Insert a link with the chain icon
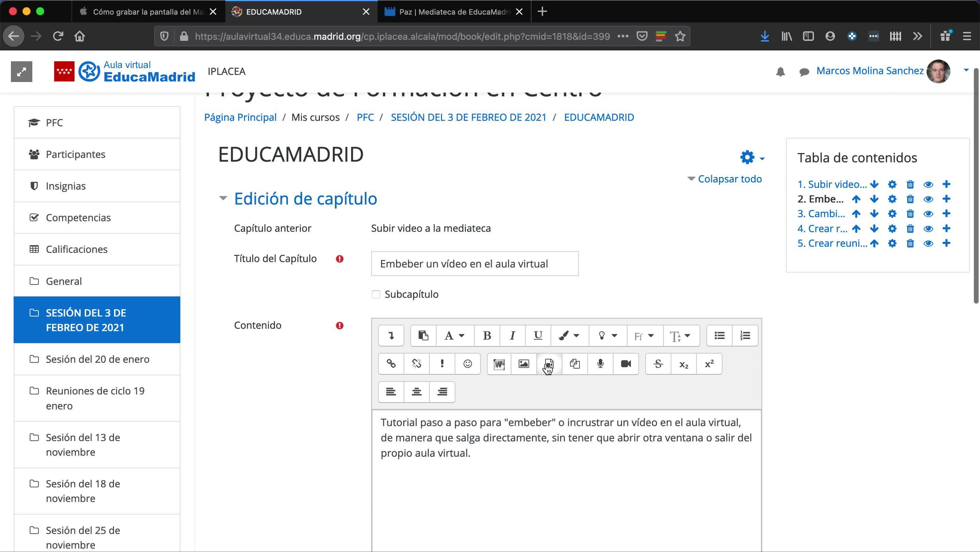Image resolution: width=980 pixels, height=552 pixels. click(x=391, y=364)
